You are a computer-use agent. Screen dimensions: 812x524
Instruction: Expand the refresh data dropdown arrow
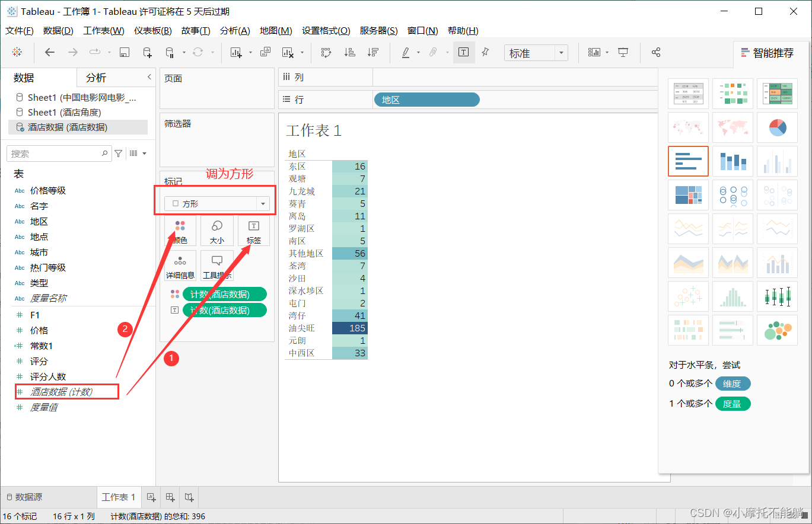point(213,53)
